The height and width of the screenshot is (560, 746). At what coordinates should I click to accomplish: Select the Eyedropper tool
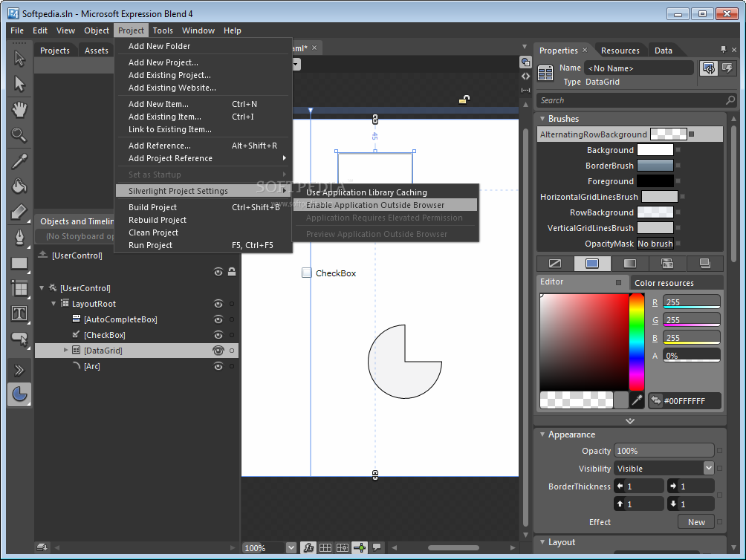(x=19, y=161)
